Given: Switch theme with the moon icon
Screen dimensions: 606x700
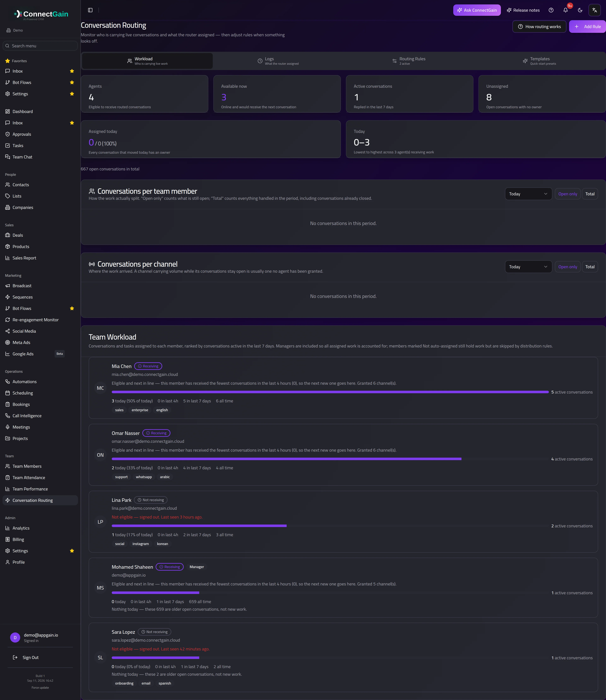Looking at the screenshot, I should tap(580, 10).
